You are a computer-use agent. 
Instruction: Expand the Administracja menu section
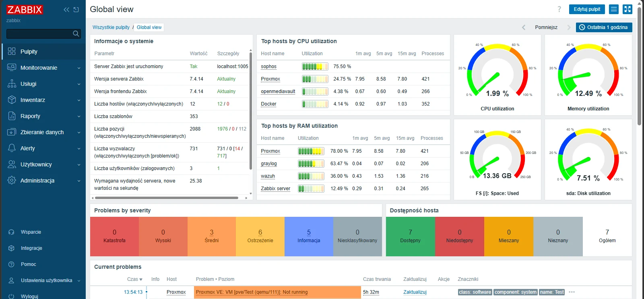pos(43,181)
